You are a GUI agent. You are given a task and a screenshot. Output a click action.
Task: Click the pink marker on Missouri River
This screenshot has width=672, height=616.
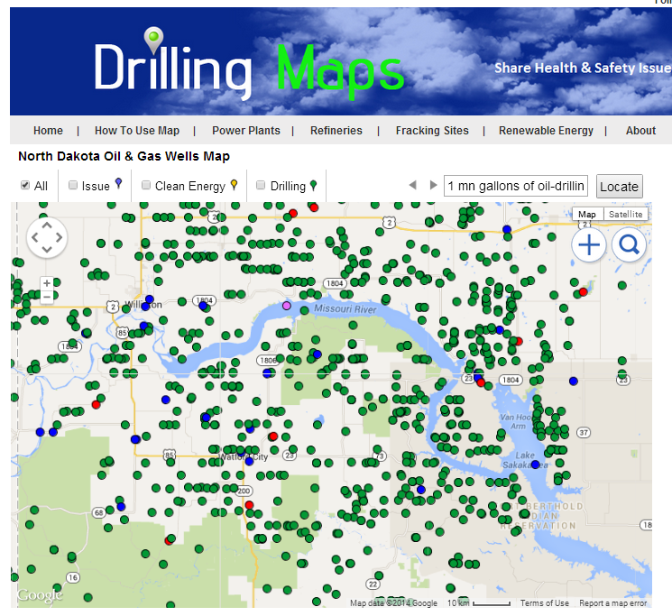pos(287,306)
